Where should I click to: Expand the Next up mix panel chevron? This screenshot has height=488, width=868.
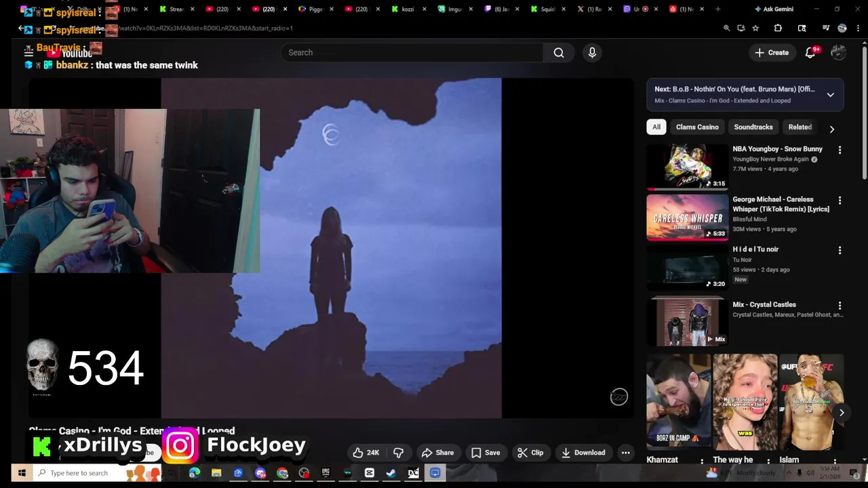(831, 95)
